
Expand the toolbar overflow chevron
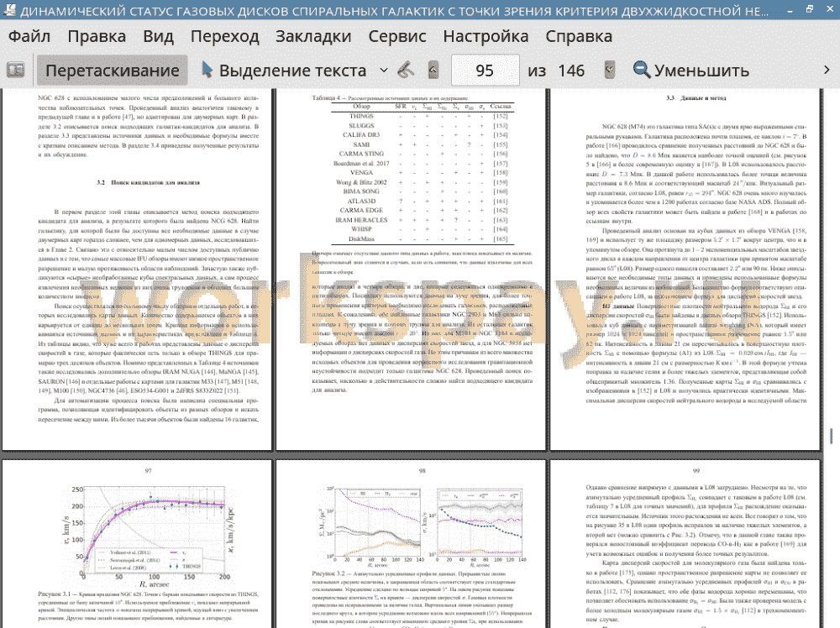coord(826,71)
